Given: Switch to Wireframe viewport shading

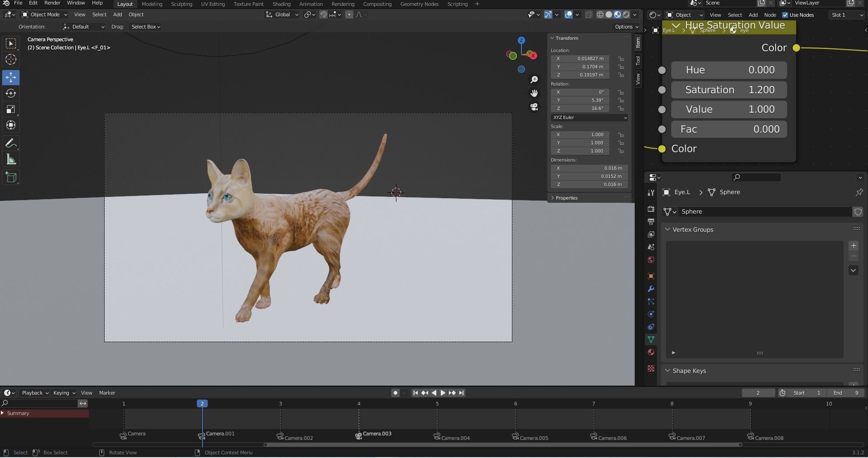Looking at the screenshot, I should [x=600, y=14].
